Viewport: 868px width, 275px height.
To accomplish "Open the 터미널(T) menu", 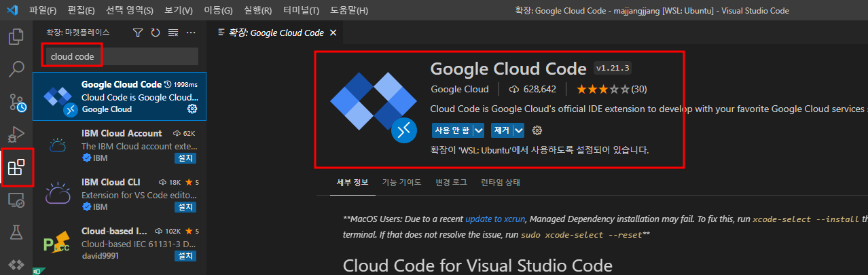I will 301,11.
